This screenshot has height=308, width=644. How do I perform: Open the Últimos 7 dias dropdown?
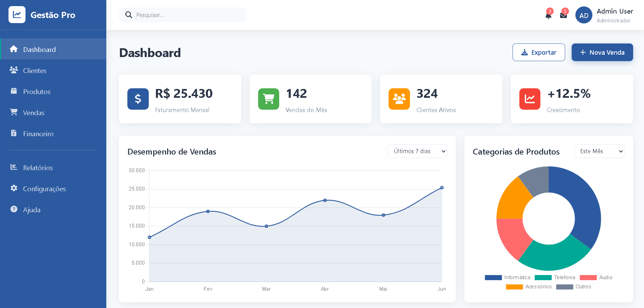417,151
